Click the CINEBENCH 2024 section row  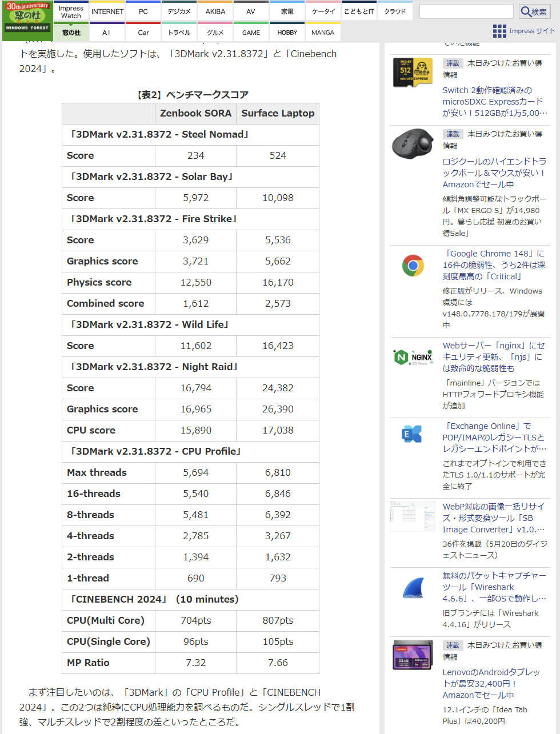tap(190, 599)
